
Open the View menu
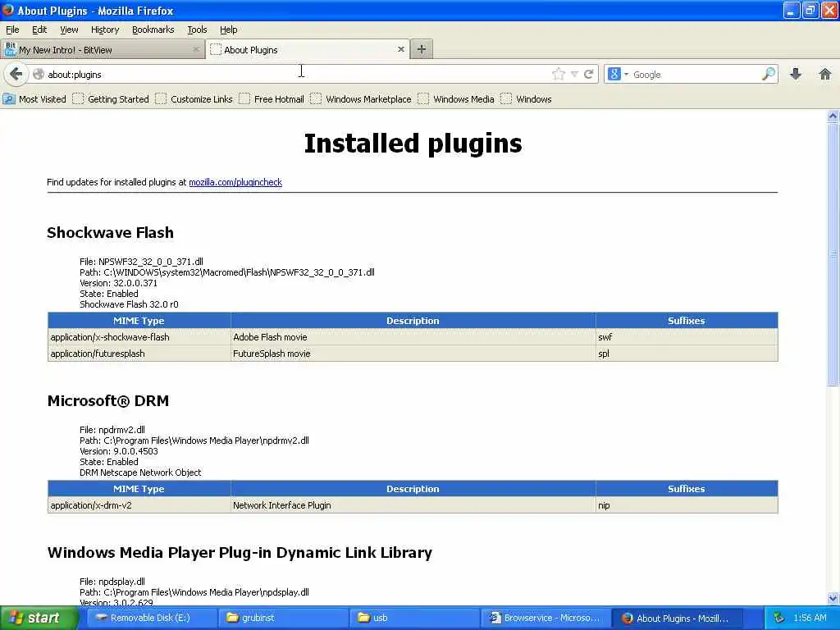[69, 30]
